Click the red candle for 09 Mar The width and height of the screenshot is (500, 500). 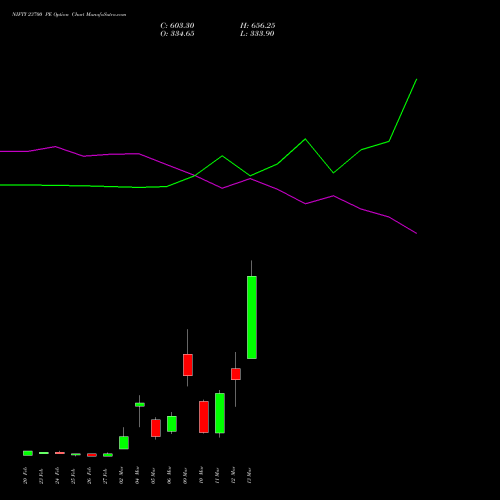[x=188, y=365]
